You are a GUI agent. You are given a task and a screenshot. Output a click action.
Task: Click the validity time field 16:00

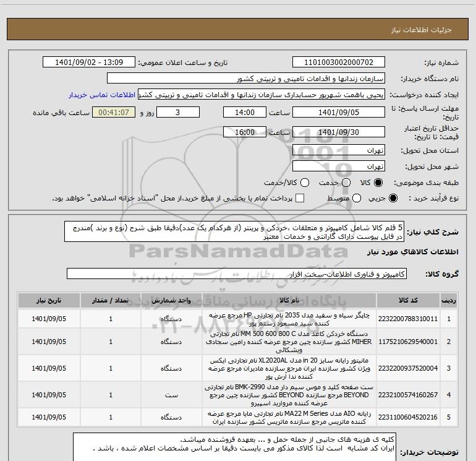tap(245, 132)
